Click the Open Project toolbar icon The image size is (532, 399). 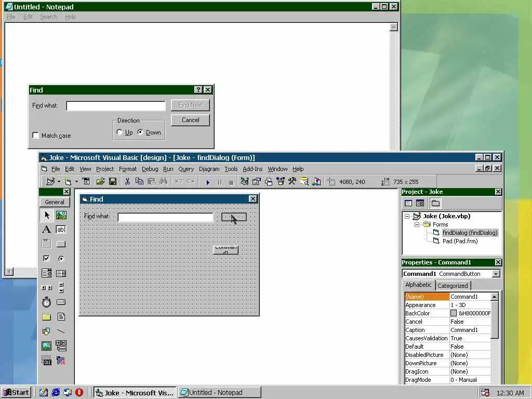coord(100,181)
